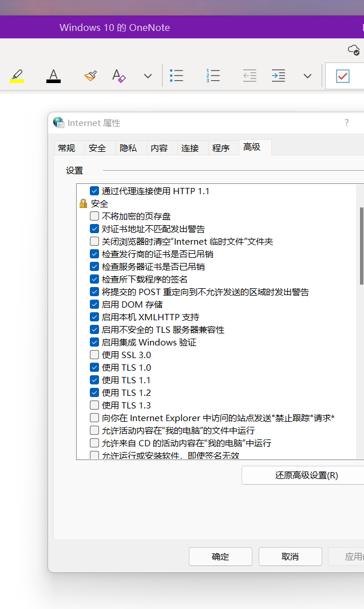The width and height of the screenshot is (364, 609).
Task: Insert a bulleted list
Action: (x=177, y=76)
